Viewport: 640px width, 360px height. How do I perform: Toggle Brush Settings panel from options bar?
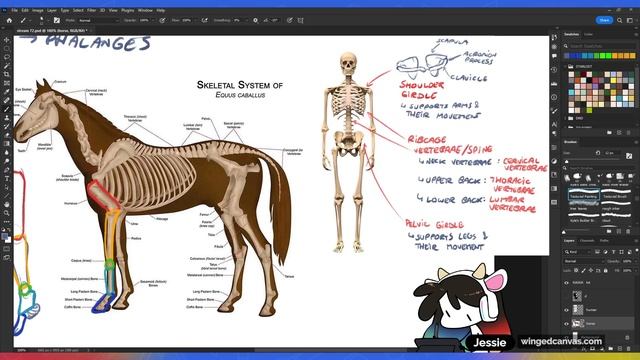57,20
